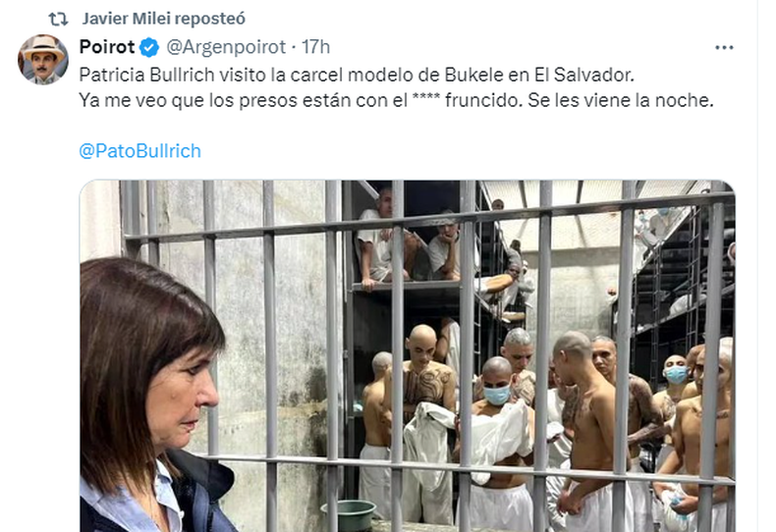Click the tweet line mentioning Bukele en El Salvador
The height and width of the screenshot is (532, 776).
coord(357,76)
